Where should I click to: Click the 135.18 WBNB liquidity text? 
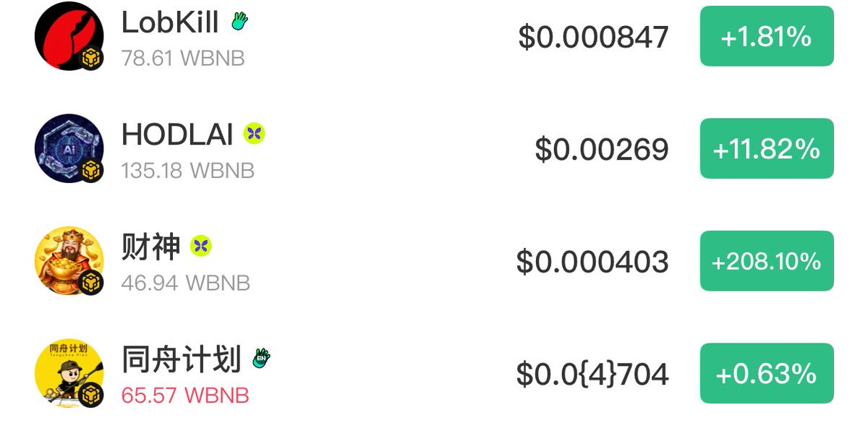point(188,171)
